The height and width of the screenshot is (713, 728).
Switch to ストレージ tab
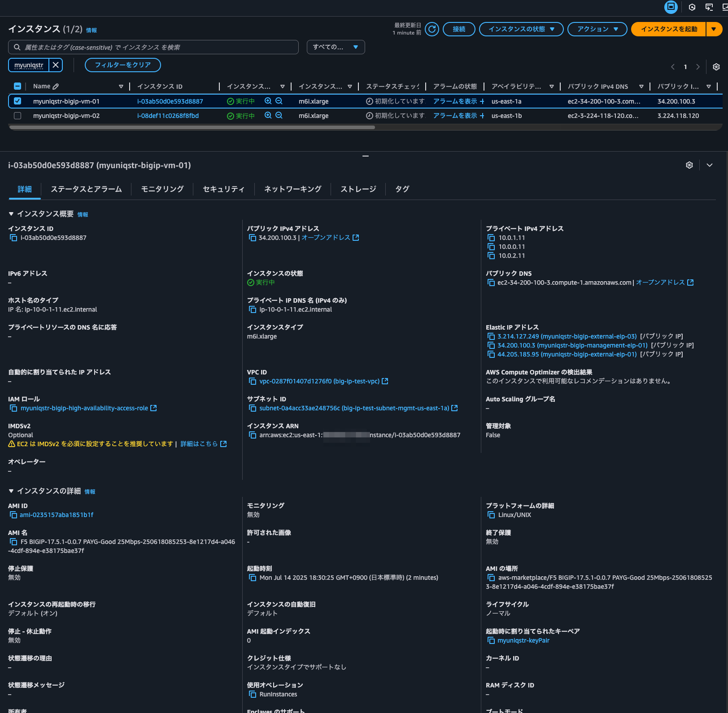coord(358,189)
